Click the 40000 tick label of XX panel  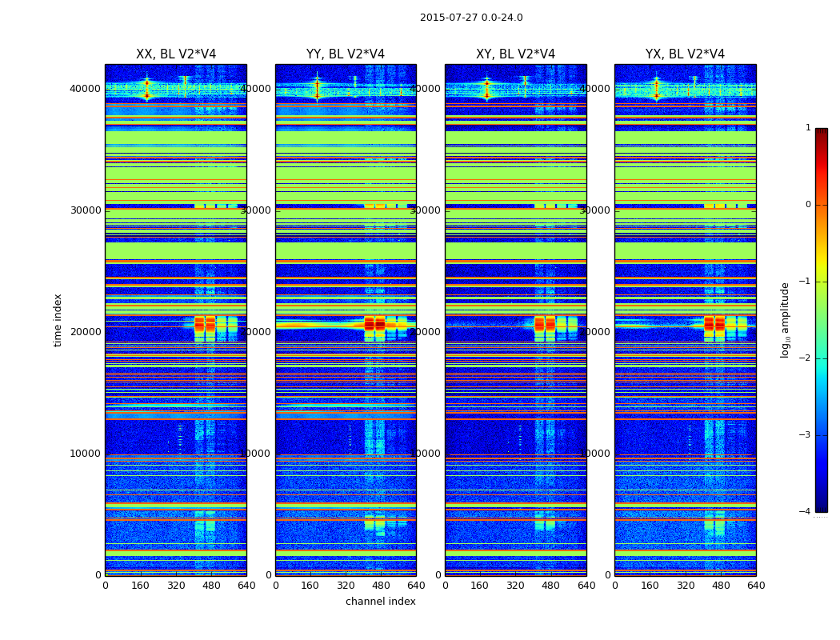85,89
